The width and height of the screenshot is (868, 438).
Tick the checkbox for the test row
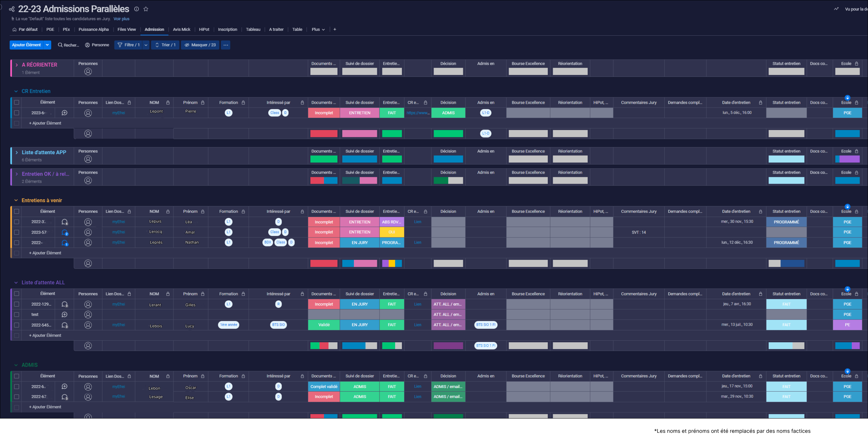(17, 315)
